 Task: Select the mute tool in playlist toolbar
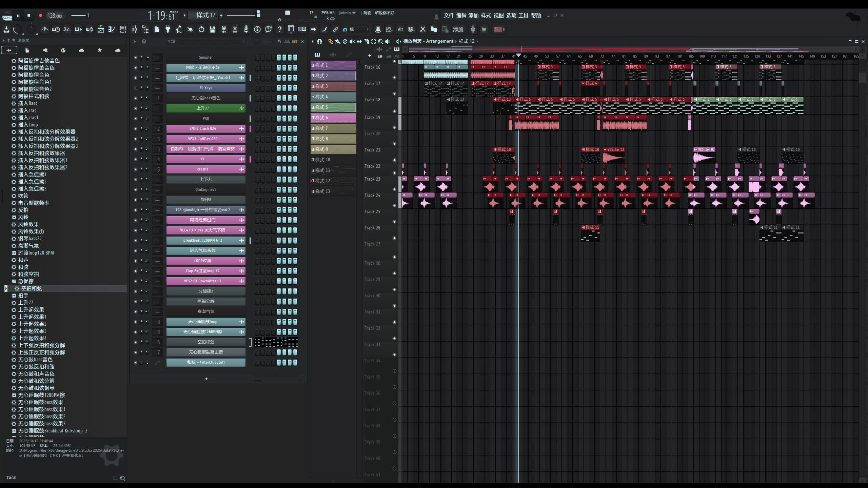click(x=352, y=41)
